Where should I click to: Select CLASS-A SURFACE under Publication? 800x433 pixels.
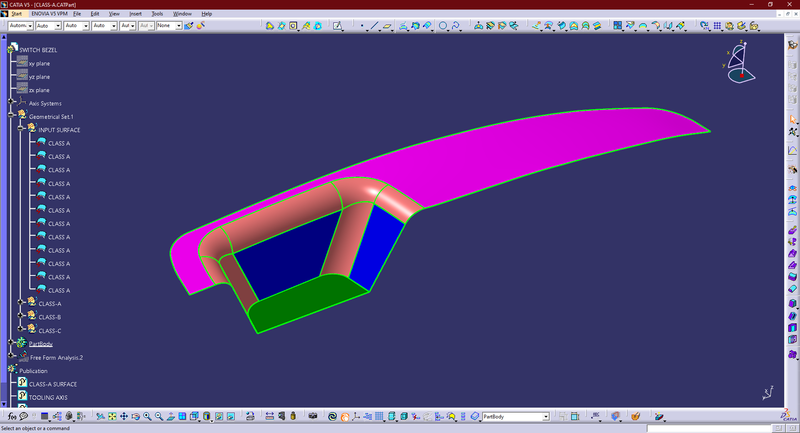click(52, 384)
